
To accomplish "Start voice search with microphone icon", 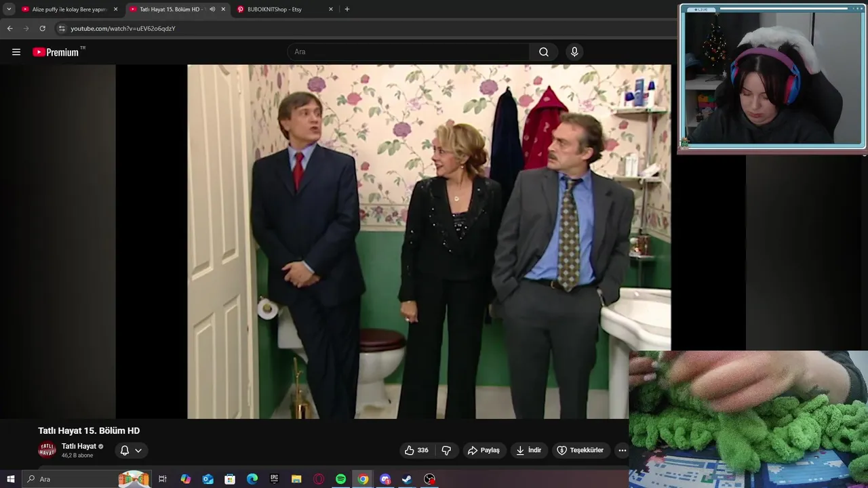I will (574, 52).
